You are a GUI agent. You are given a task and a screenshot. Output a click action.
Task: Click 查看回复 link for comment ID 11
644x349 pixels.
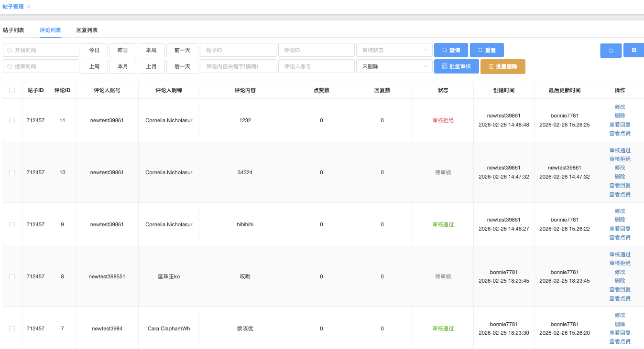coord(620,125)
